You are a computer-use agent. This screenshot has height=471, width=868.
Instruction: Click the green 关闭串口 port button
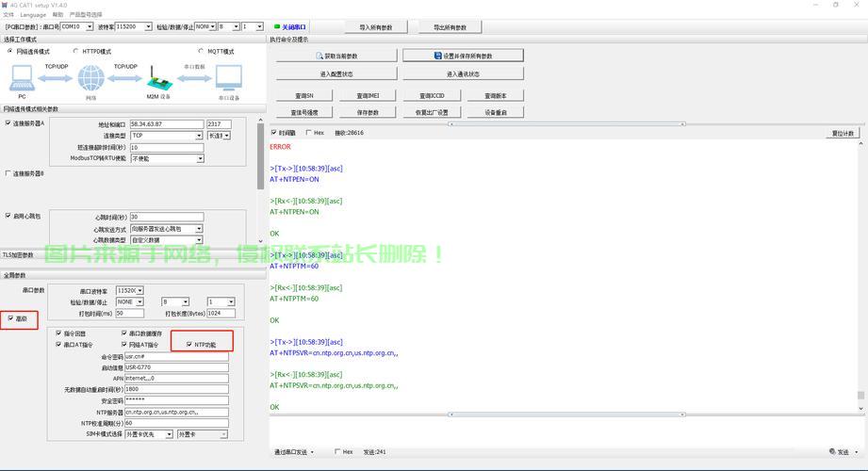click(x=289, y=27)
